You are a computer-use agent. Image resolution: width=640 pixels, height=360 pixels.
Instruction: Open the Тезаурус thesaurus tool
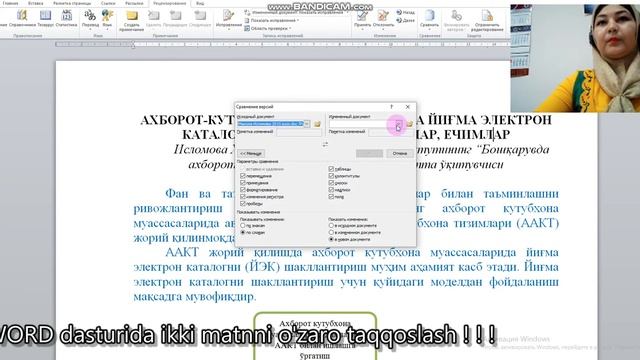[x=45, y=19]
